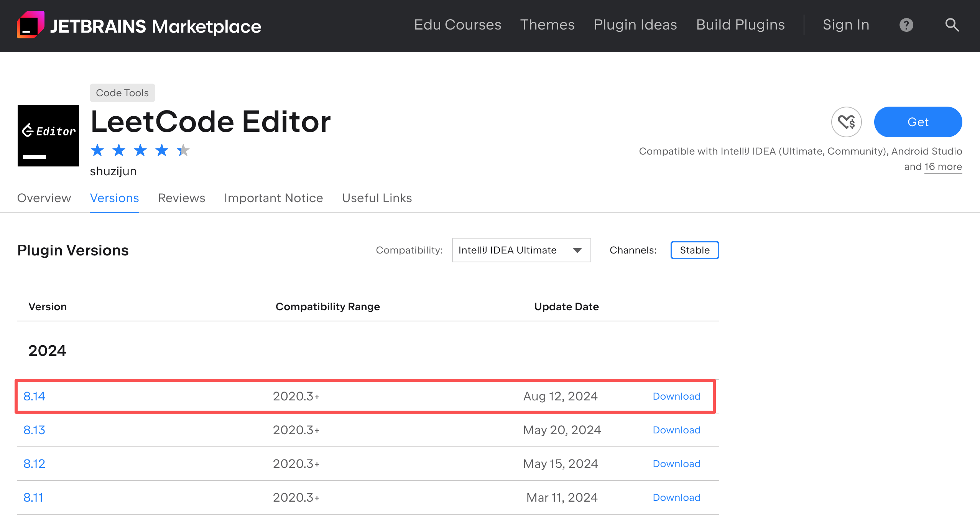The height and width of the screenshot is (517, 980).
Task: Download version 8.12
Action: click(x=677, y=464)
